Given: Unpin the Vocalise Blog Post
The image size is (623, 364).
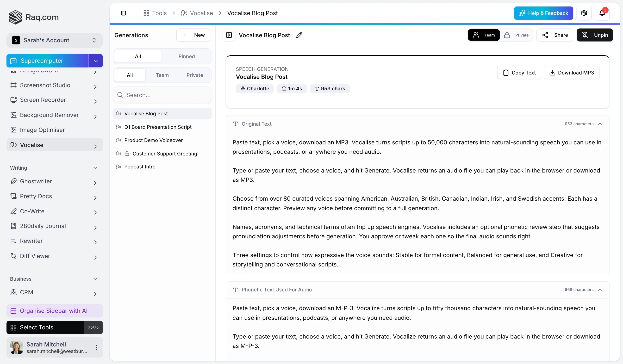Looking at the screenshot, I should 595,35.
